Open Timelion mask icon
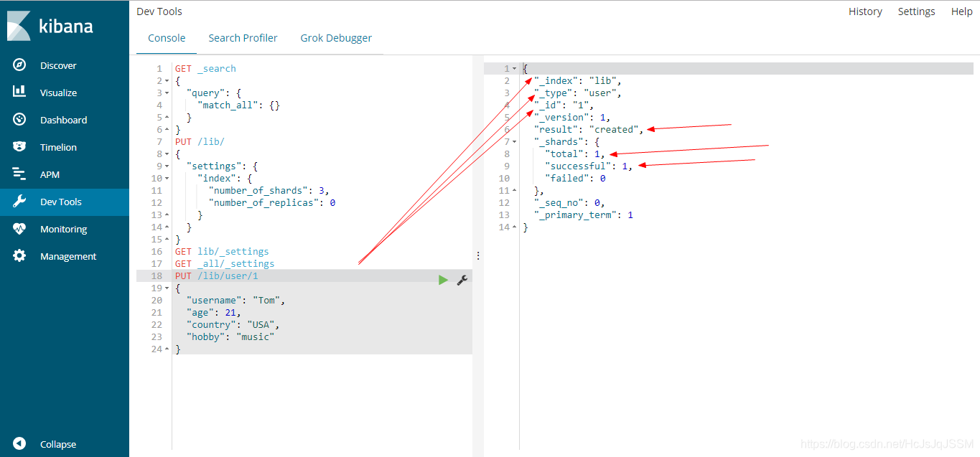980x457 pixels. [x=19, y=147]
